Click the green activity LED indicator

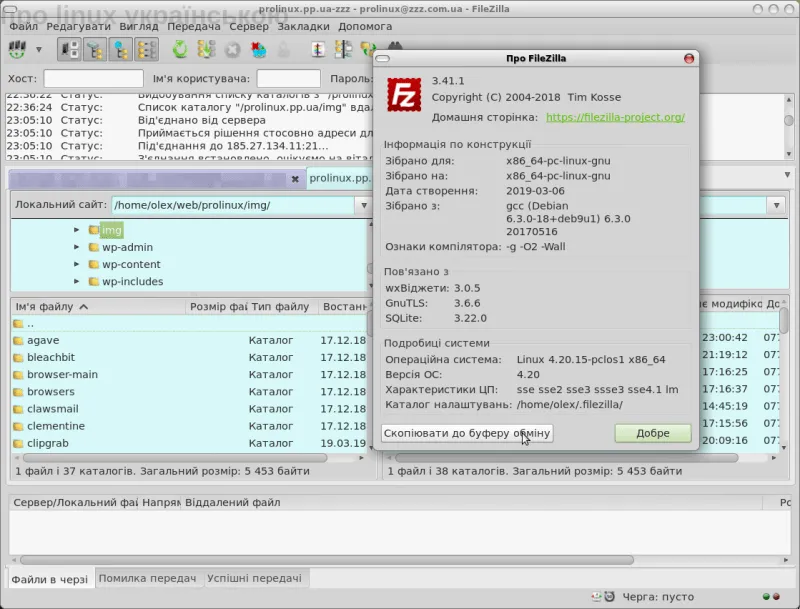766,597
